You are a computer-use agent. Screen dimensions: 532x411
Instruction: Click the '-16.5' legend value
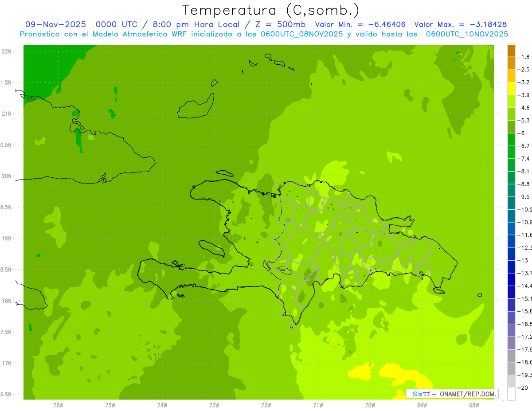[x=525, y=324]
